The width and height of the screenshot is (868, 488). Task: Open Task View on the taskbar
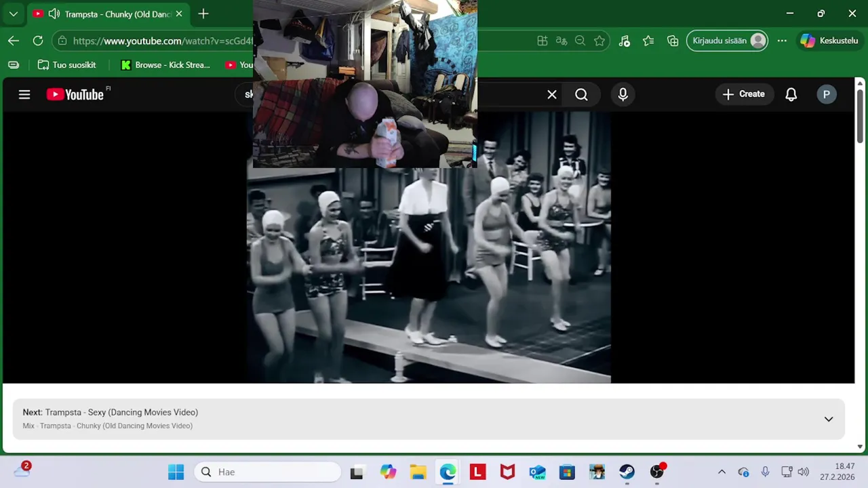tap(357, 472)
